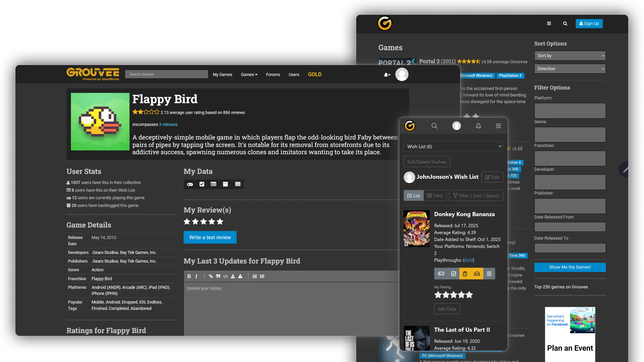The width and height of the screenshot is (644, 362).
Task: Mark Flappy Bird as currently playing (gamepad icon)
Action: [190, 184]
